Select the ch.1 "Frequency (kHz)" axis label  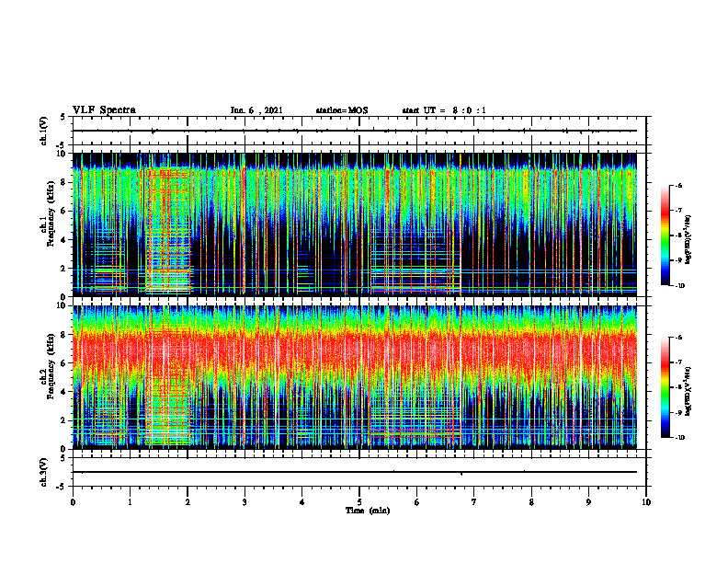point(50,212)
